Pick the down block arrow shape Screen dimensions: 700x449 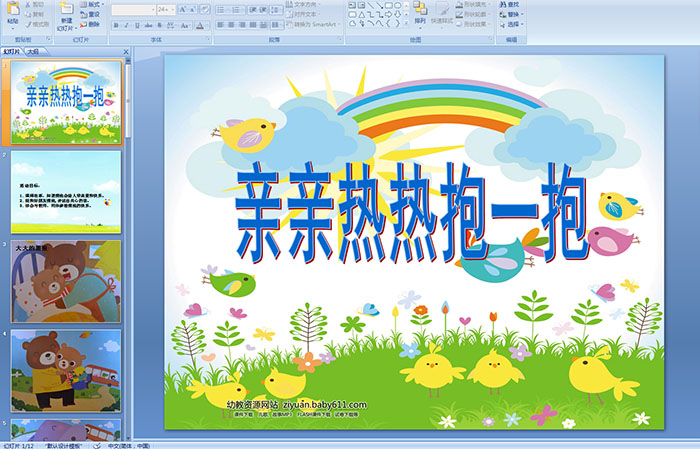(397, 15)
